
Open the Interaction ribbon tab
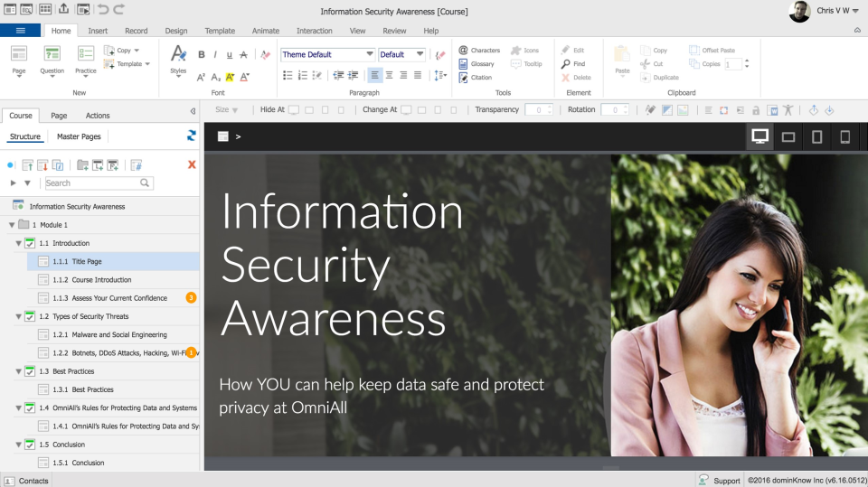314,31
